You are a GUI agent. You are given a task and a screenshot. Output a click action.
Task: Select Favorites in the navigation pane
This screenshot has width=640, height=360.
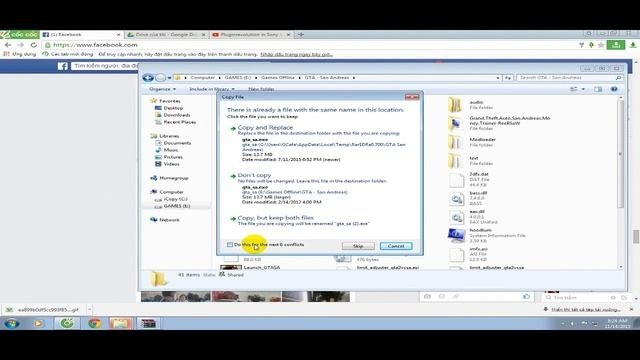(x=169, y=101)
